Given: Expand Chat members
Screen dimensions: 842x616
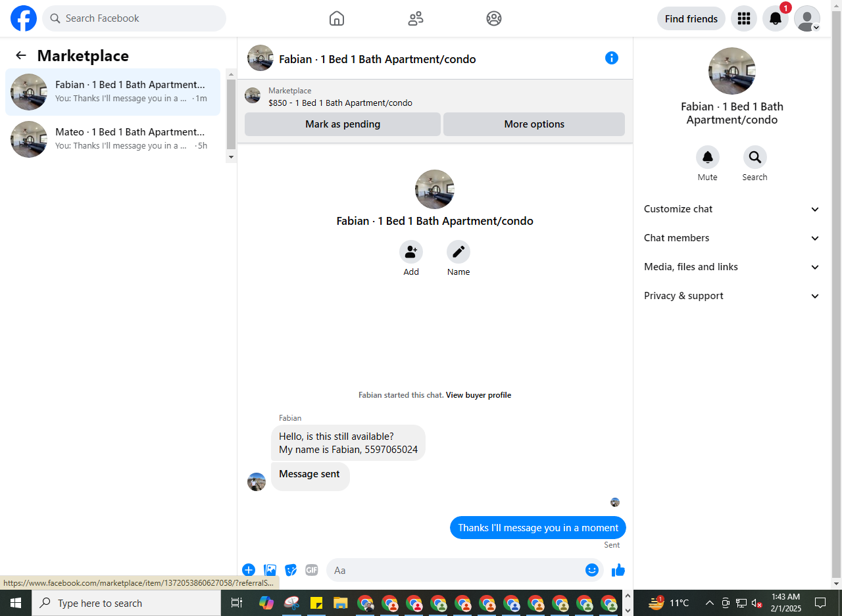Looking at the screenshot, I should pyautogui.click(x=732, y=238).
